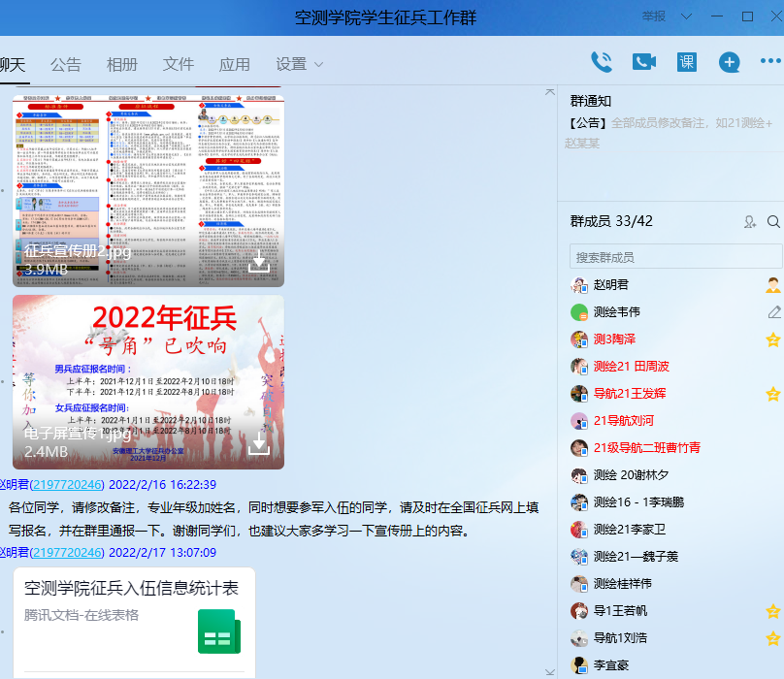The image size is (784, 679).
Task: Click the member search magnifier icon
Action: coord(773,222)
